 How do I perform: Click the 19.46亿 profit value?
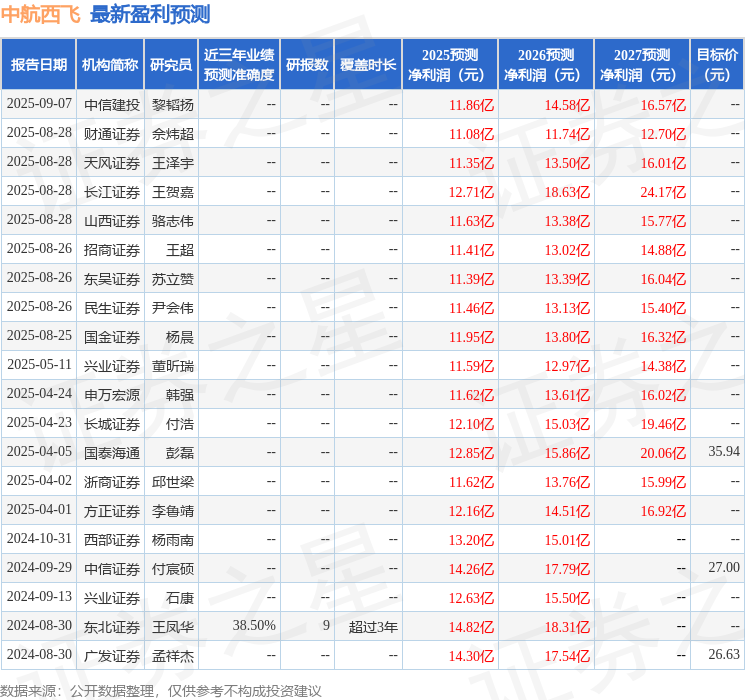coord(663,424)
